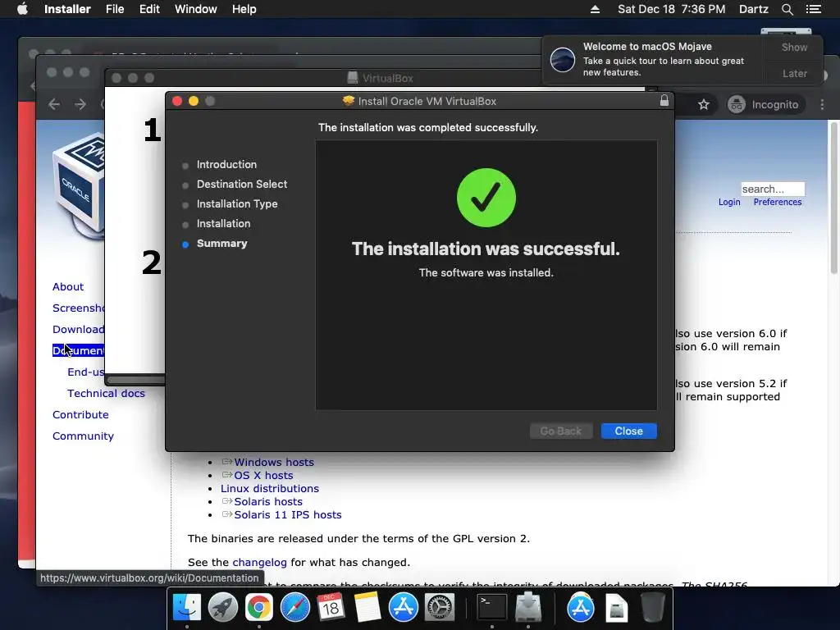Click the Summary step in installer sidebar
This screenshot has width=840, height=630.
pos(221,243)
